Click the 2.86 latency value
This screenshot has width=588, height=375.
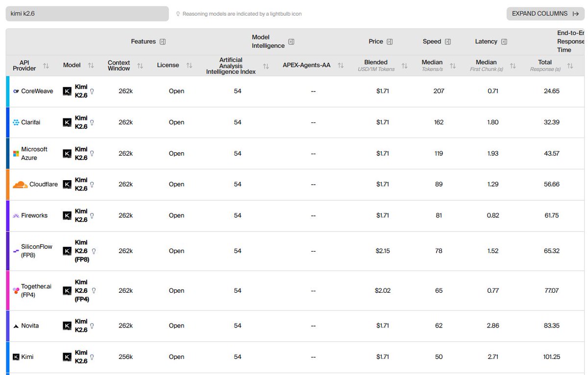[493, 326]
